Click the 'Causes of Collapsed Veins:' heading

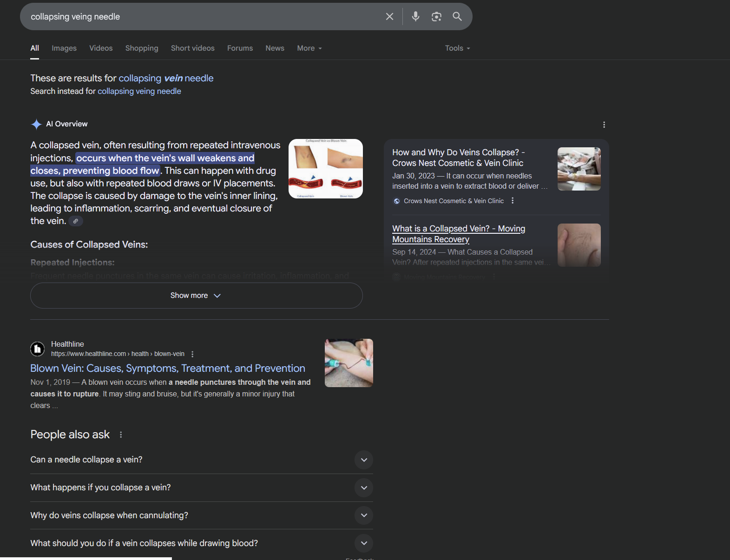(89, 245)
